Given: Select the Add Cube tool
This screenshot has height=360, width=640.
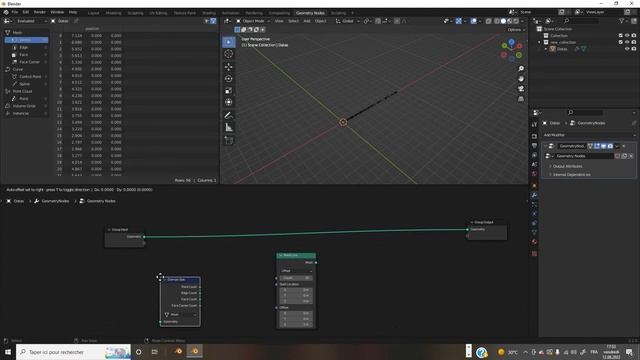Looking at the screenshot, I should (229, 140).
